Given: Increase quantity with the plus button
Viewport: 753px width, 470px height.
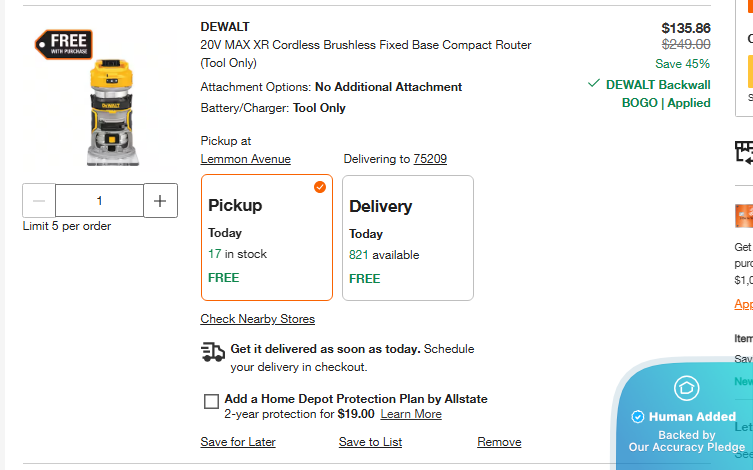Looking at the screenshot, I should coord(160,201).
